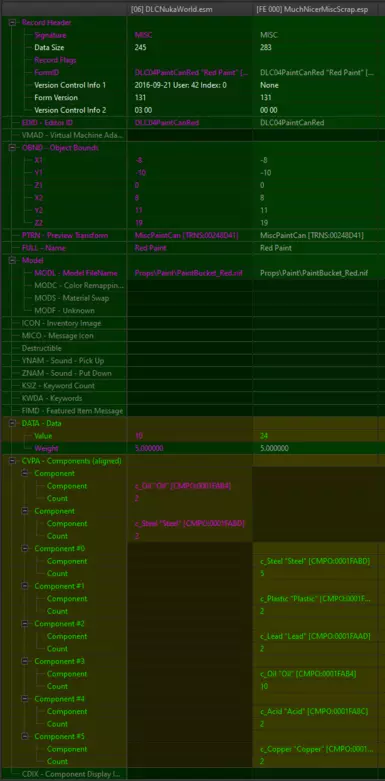Click 'Red Paint' name in DLCNukaWorld column

tap(150, 248)
